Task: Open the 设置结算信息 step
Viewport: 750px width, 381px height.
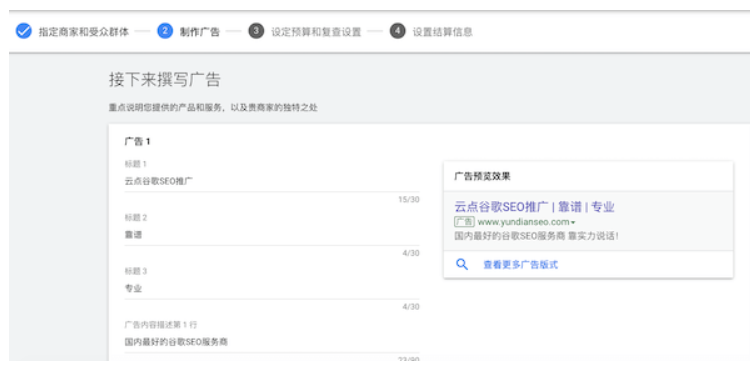Action: pyautogui.click(x=442, y=32)
